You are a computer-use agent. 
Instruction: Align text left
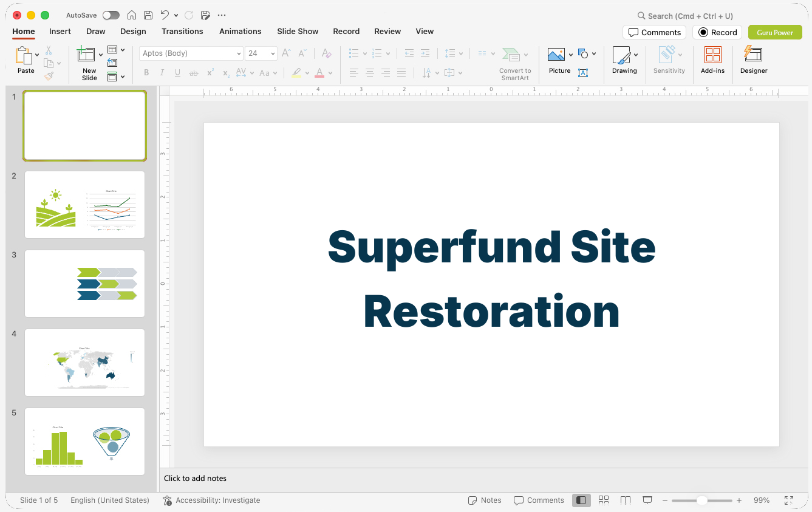pyautogui.click(x=353, y=73)
